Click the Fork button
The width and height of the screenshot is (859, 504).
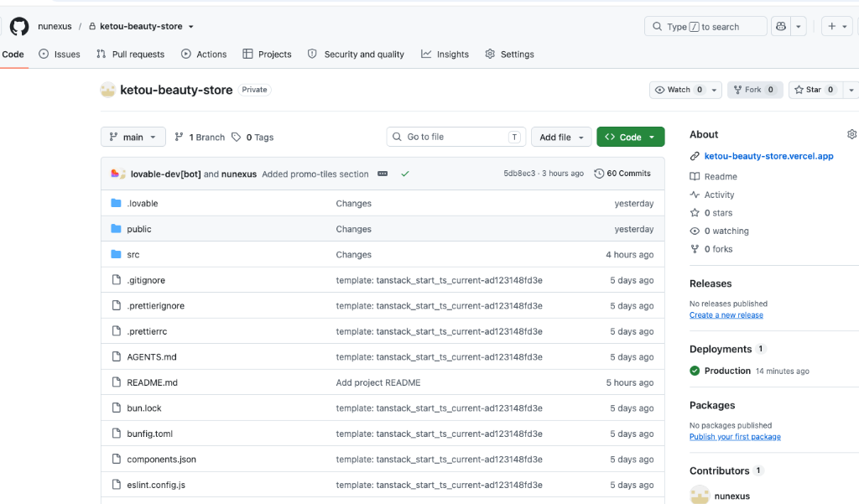pyautogui.click(x=755, y=90)
